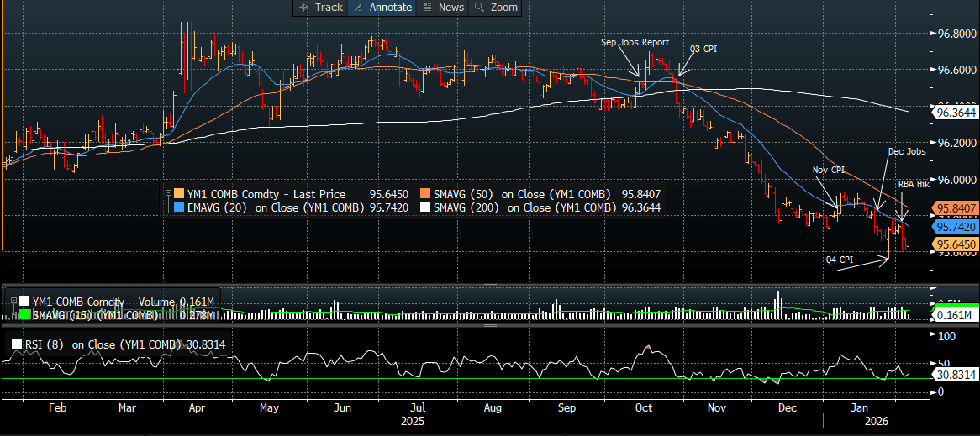Collapse the Volume panel legend box
The image size is (980, 436).
(x=13, y=301)
